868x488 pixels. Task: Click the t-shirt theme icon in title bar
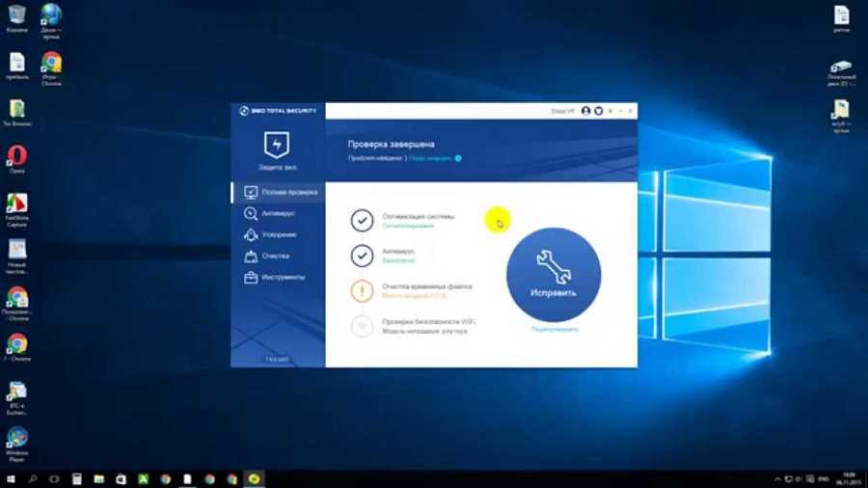(x=598, y=111)
